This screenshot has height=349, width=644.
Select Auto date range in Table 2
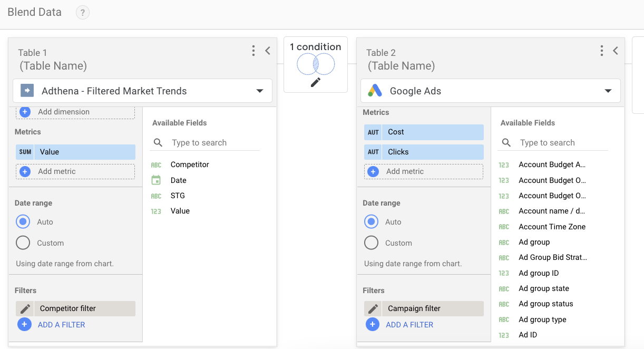point(372,222)
